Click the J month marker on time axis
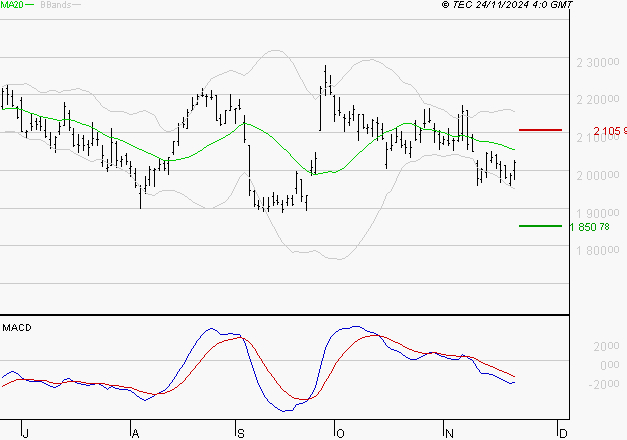The width and height of the screenshot is (627, 440). (x=25, y=433)
